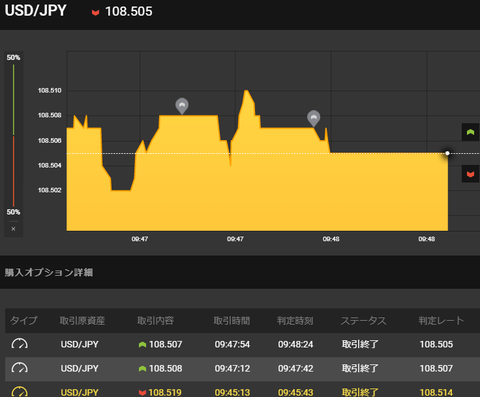Click the 108.505 current rate in header
480x397 pixels.
tap(129, 12)
